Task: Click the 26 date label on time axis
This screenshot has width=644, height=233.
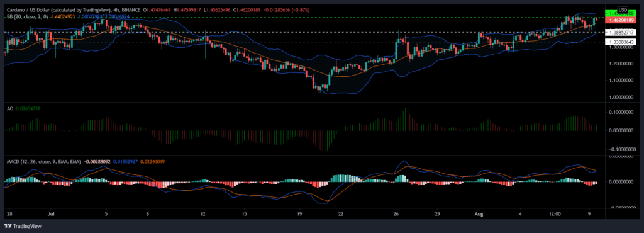Action: [x=396, y=214]
